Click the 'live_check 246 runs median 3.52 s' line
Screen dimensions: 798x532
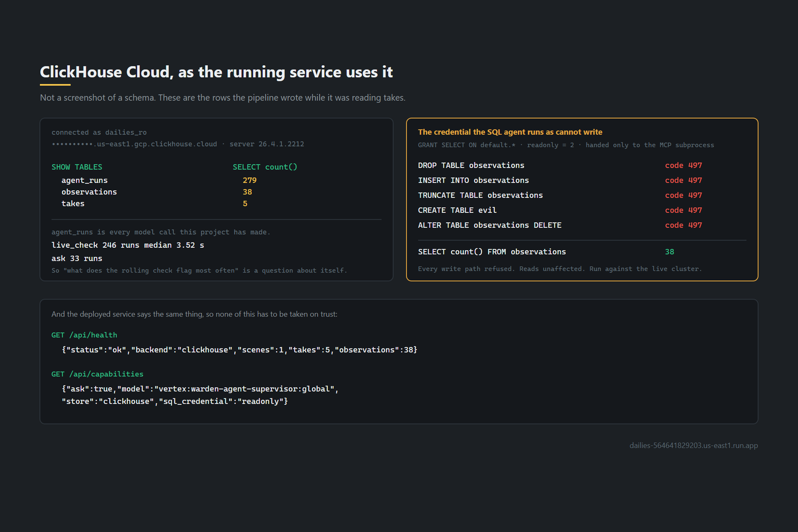point(128,245)
